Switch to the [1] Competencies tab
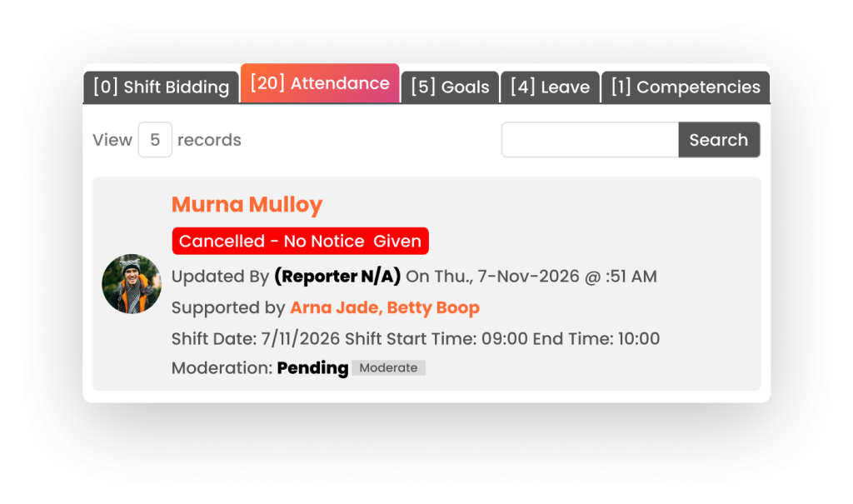This screenshot has width=853, height=504. tap(685, 86)
